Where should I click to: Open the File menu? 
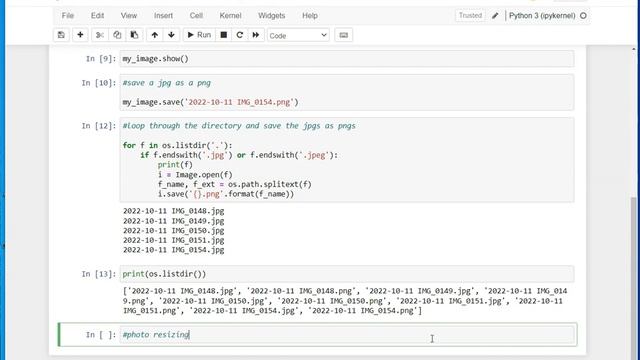click(68, 16)
